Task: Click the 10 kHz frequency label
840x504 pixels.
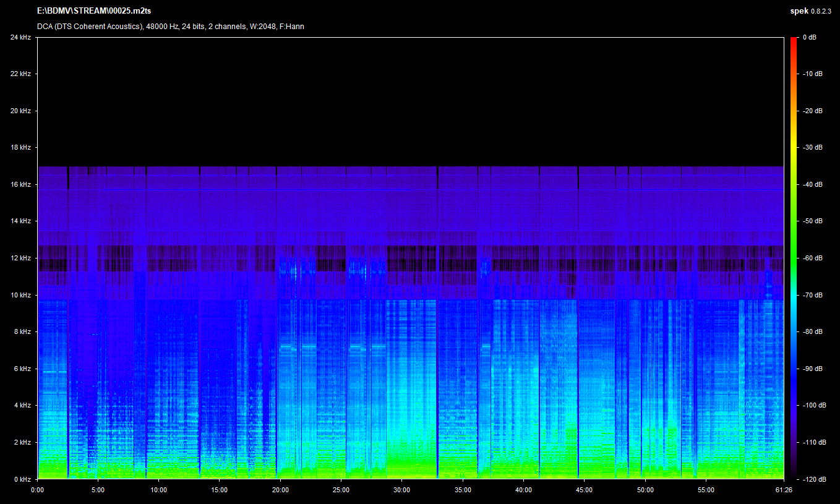Action: pyautogui.click(x=20, y=295)
